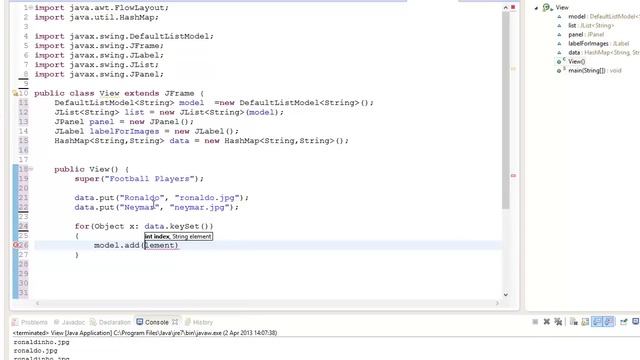Collapse the constructor fold on line 18
640x360 pixels.
[x=31, y=169]
